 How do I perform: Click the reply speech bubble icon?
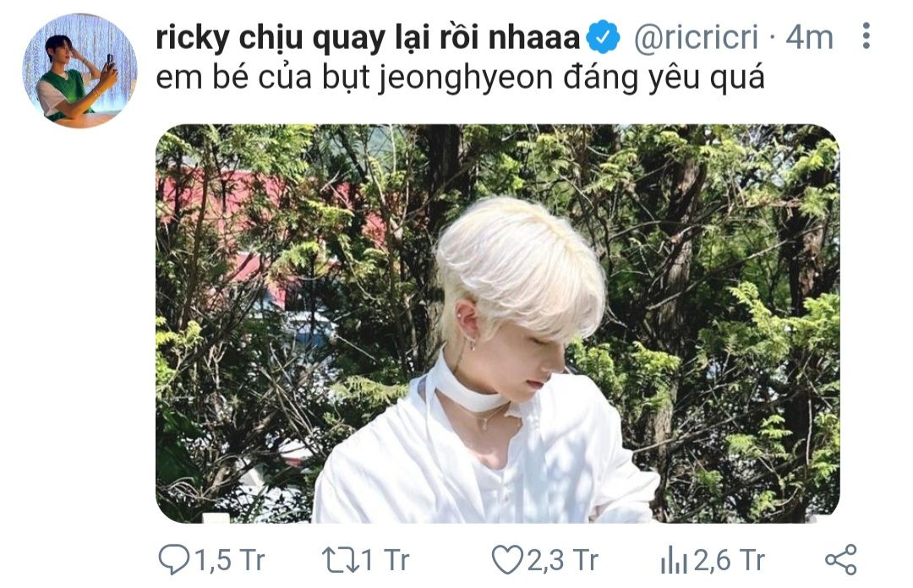pyautogui.click(x=173, y=559)
